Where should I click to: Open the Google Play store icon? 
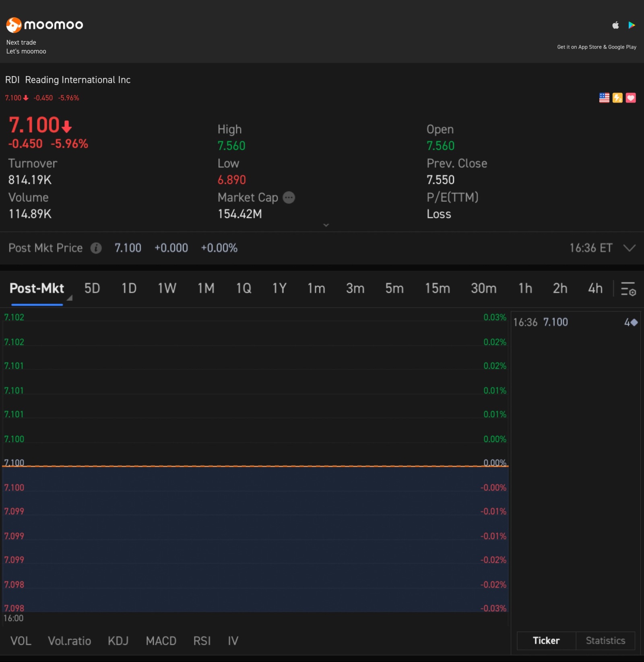click(632, 25)
